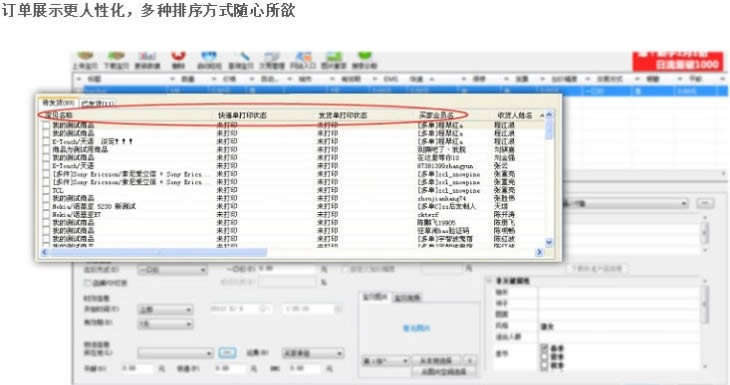Switch to the 已发货 tab
Screen dimensions: 730x385
coord(97,103)
